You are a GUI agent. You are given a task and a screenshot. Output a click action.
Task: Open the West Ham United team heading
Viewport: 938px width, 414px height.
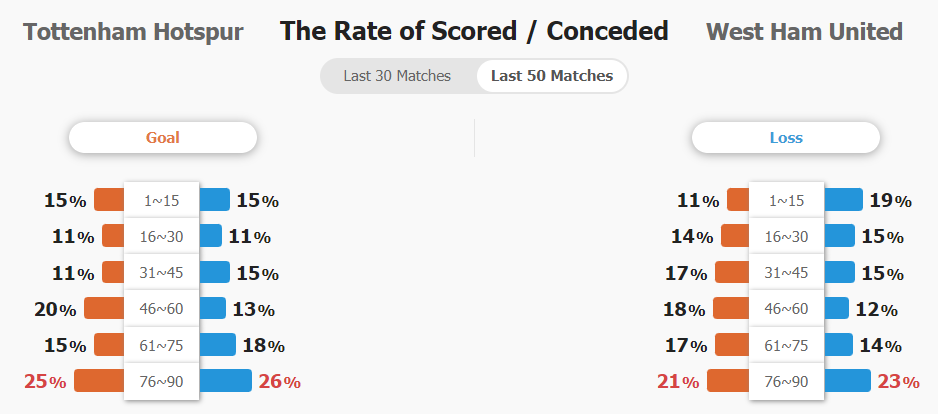point(804,32)
